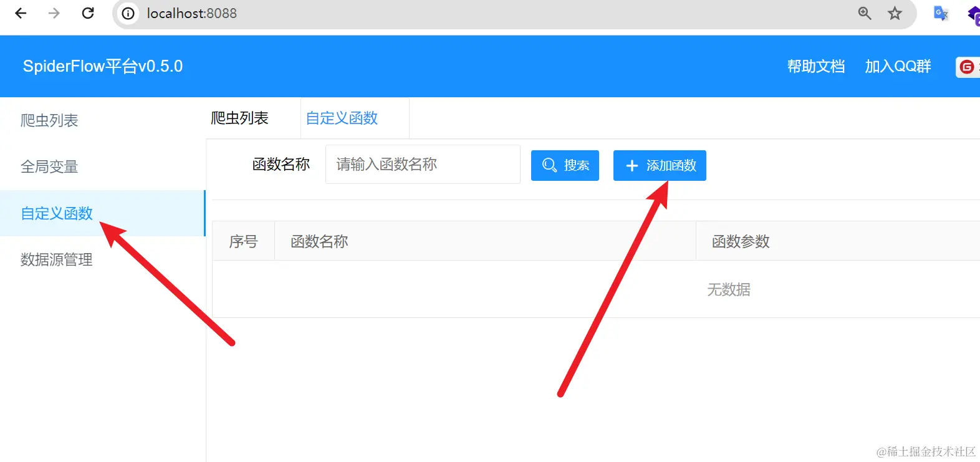Click the 序号 column header
Image resolution: width=980 pixels, height=462 pixels.
[243, 241]
